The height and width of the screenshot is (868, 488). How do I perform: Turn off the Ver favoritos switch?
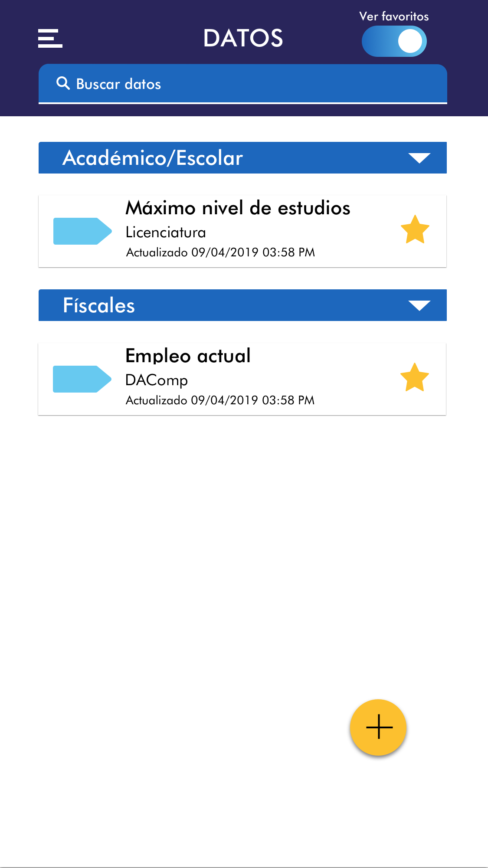[x=394, y=42]
